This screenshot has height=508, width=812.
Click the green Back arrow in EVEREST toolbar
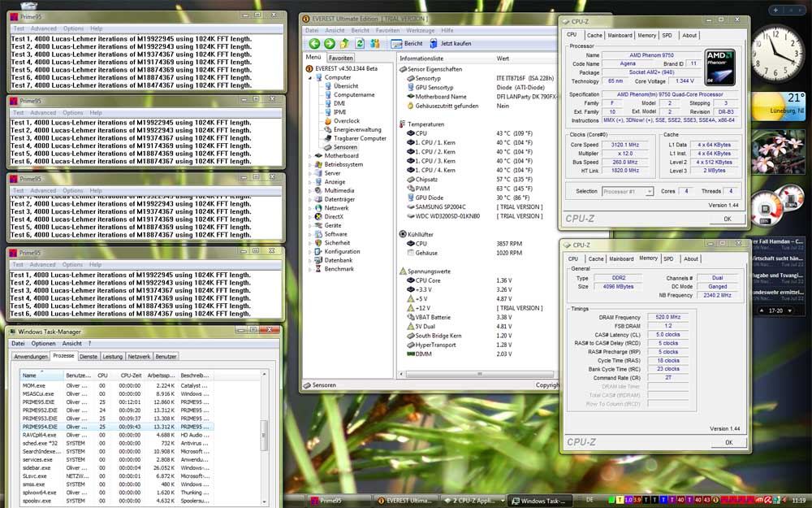(x=314, y=44)
